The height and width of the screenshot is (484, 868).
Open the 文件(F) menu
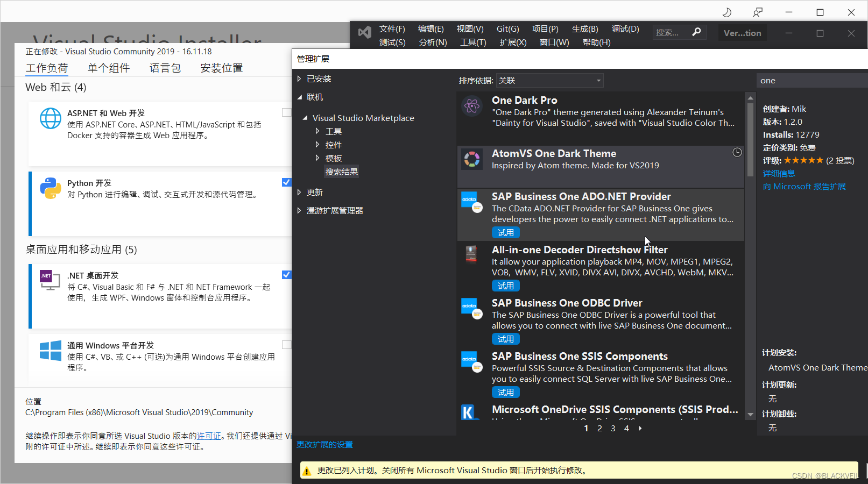[392, 29]
